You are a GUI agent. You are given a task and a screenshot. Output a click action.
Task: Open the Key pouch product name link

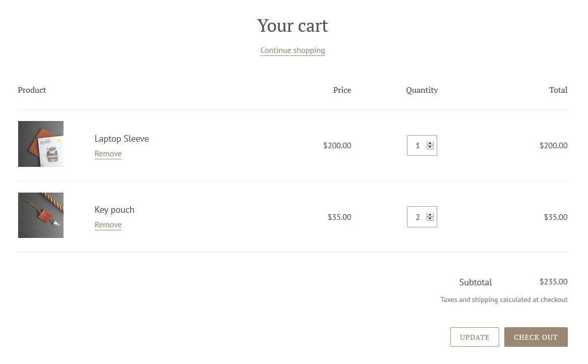[x=114, y=210]
